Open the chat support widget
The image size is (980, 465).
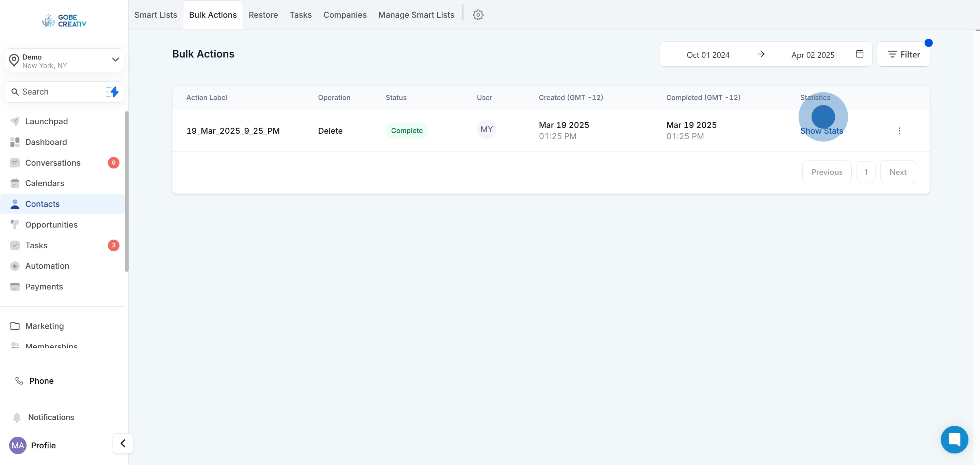click(x=954, y=439)
